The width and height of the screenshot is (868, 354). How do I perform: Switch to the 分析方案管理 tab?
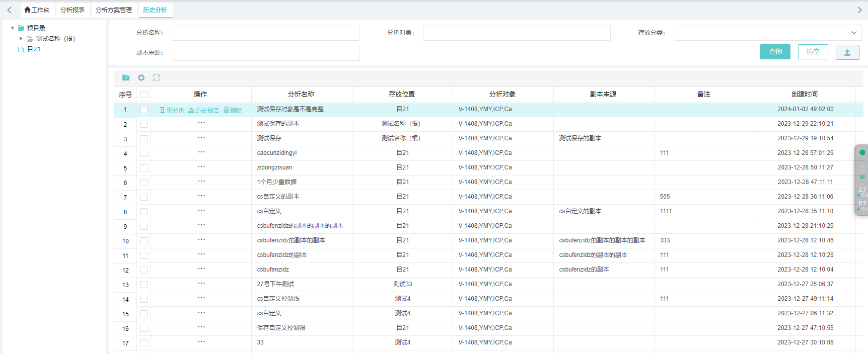pyautogui.click(x=114, y=10)
